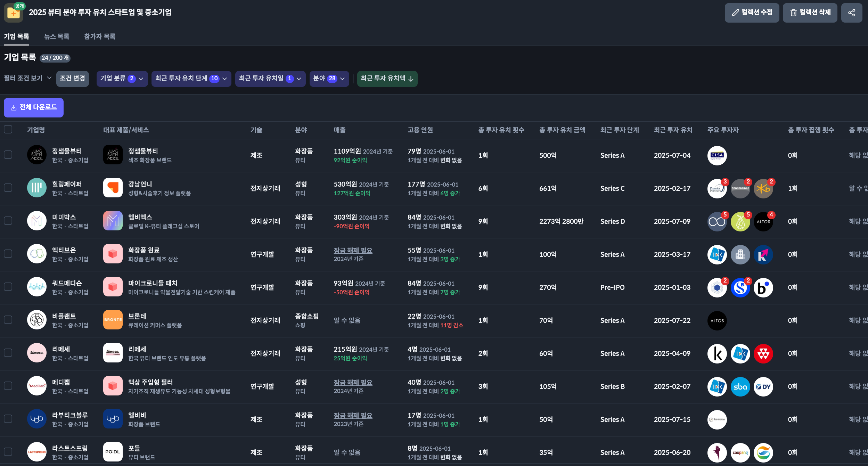This screenshot has height=466, width=868.
Task: Open the 참가자 목록 tab
Action: [x=100, y=36]
